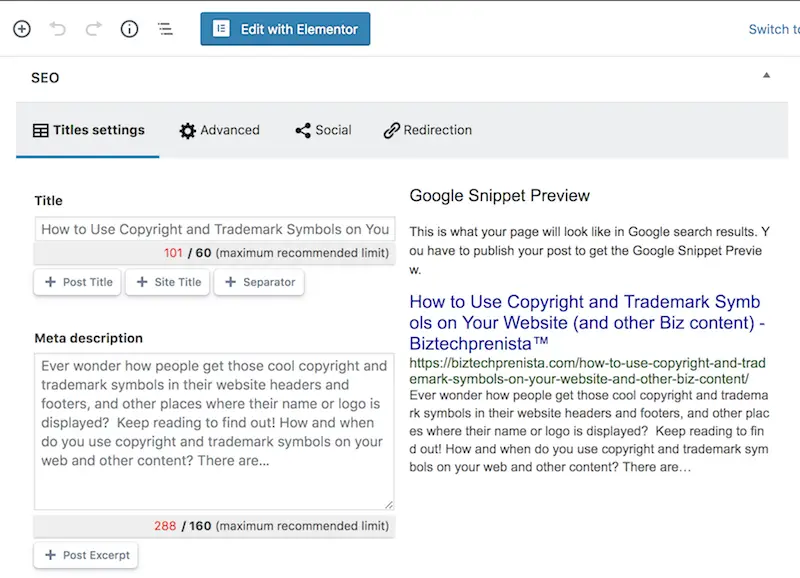Undo the last change

[x=58, y=29]
